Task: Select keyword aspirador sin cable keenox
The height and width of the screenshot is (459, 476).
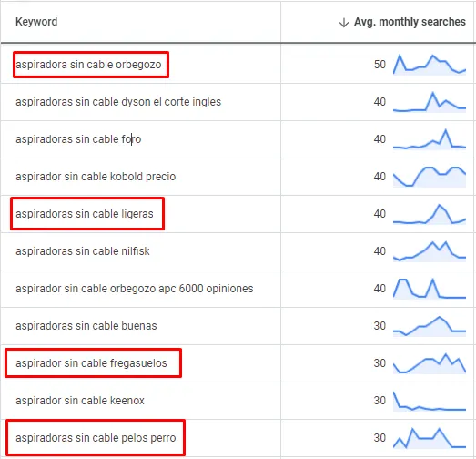Action: [80, 401]
